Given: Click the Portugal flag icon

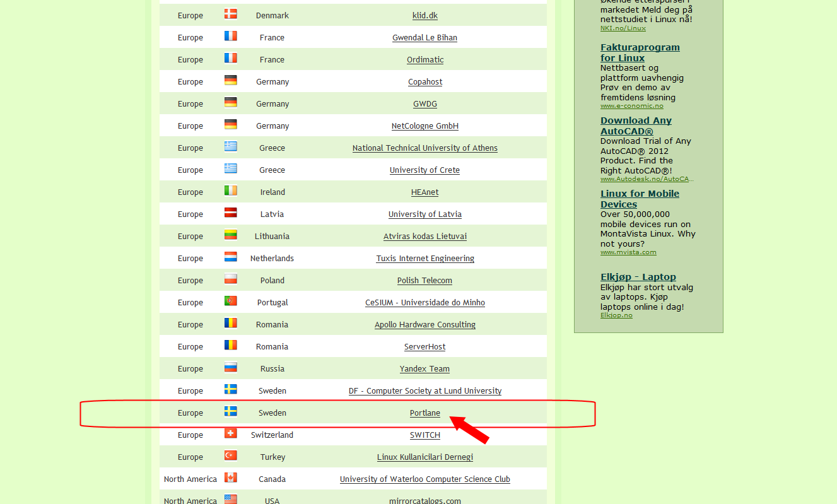Looking at the screenshot, I should point(231,301).
